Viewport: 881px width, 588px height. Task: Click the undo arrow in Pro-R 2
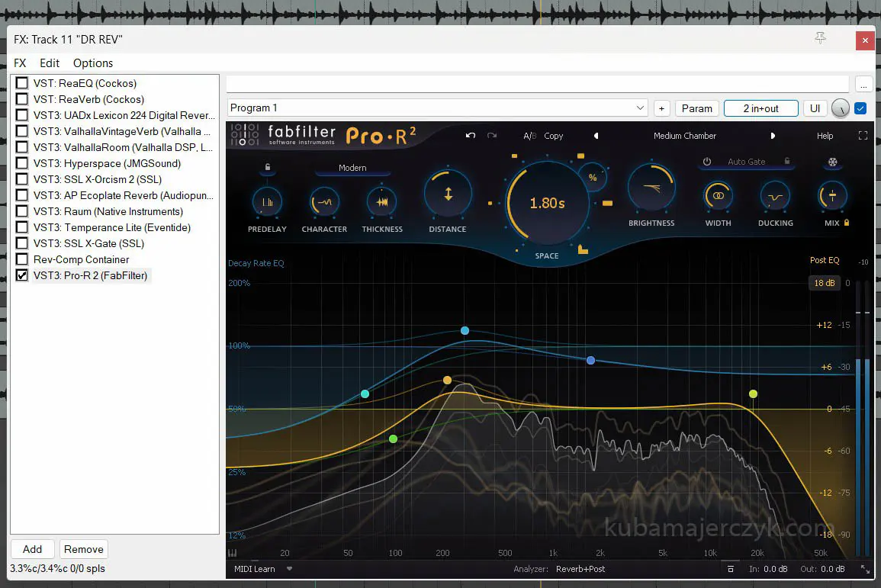pos(471,136)
